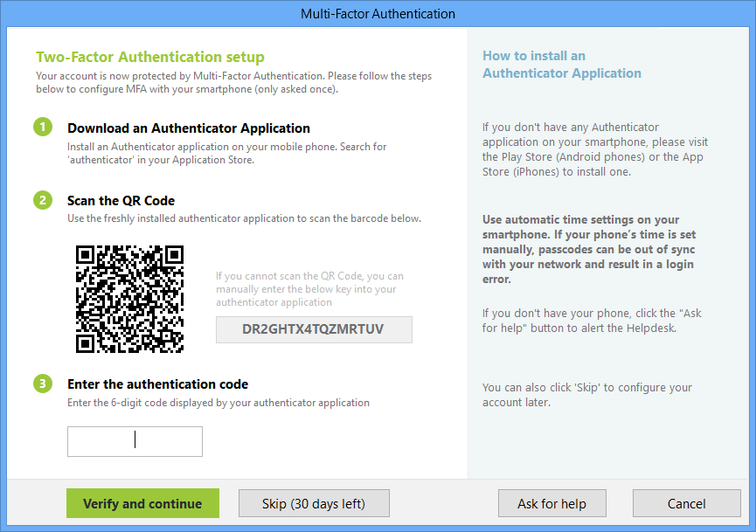Click the Multi-Factor Authentication title bar text
This screenshot has width=756, height=532.
point(378,14)
